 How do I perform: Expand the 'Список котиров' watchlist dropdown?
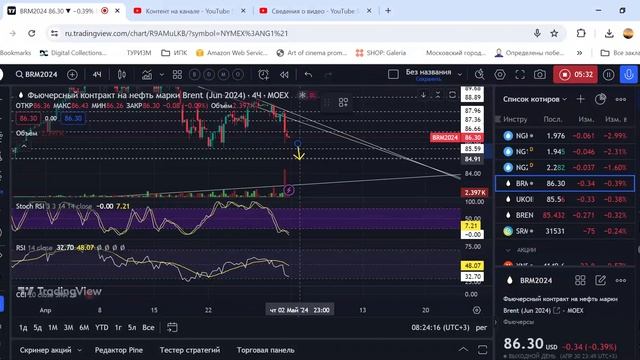[535, 99]
